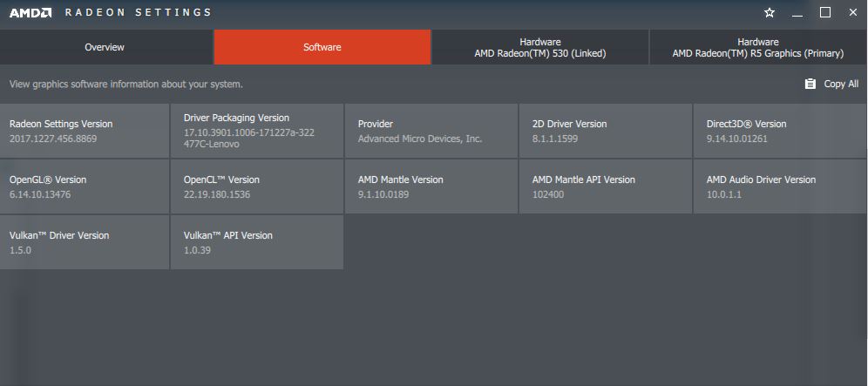Click the Copy All clipboard icon
The height and width of the screenshot is (386, 868).
(x=810, y=85)
